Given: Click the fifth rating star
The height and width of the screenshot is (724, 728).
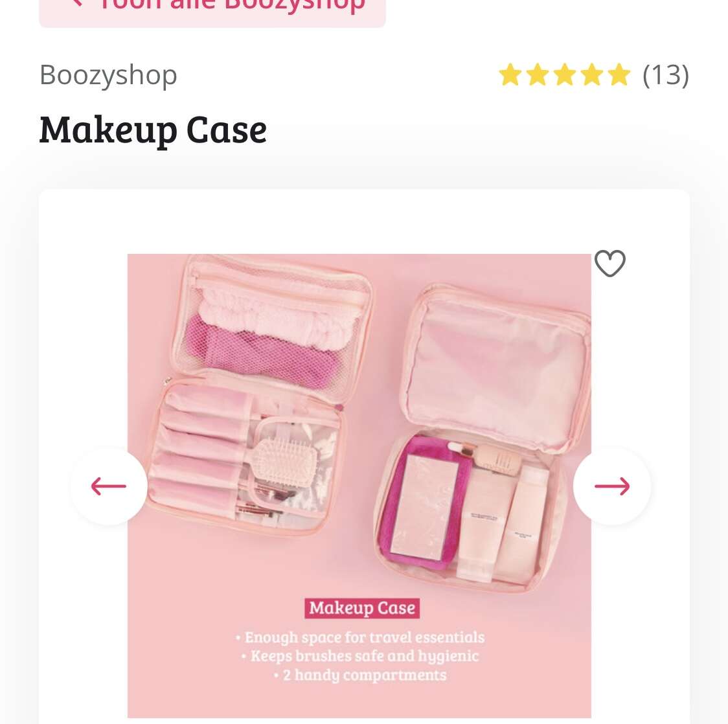Looking at the screenshot, I should coord(619,74).
